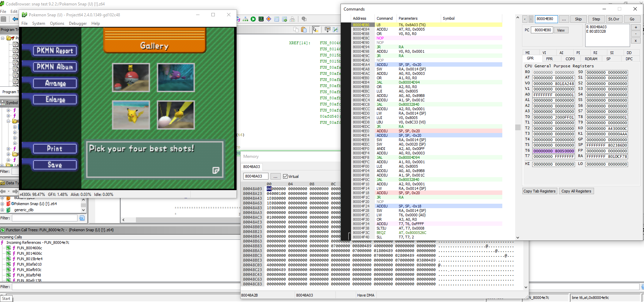Image resolution: width=644 pixels, height=302 pixels.
Task: Click the gray play-repeat icon in CodeBrowser toolbar
Action: (x=304, y=19)
